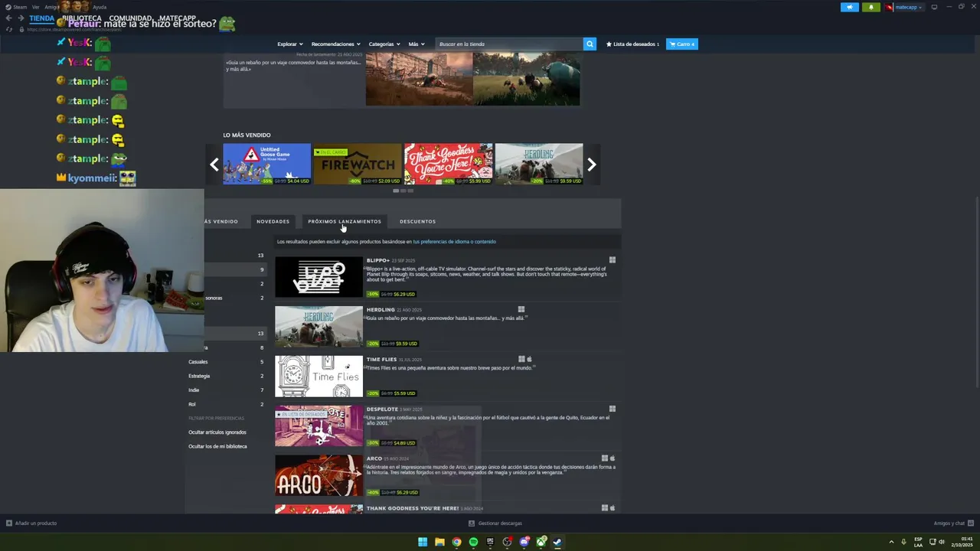
Task: Switch to the Descuentos tab
Action: coord(417,221)
